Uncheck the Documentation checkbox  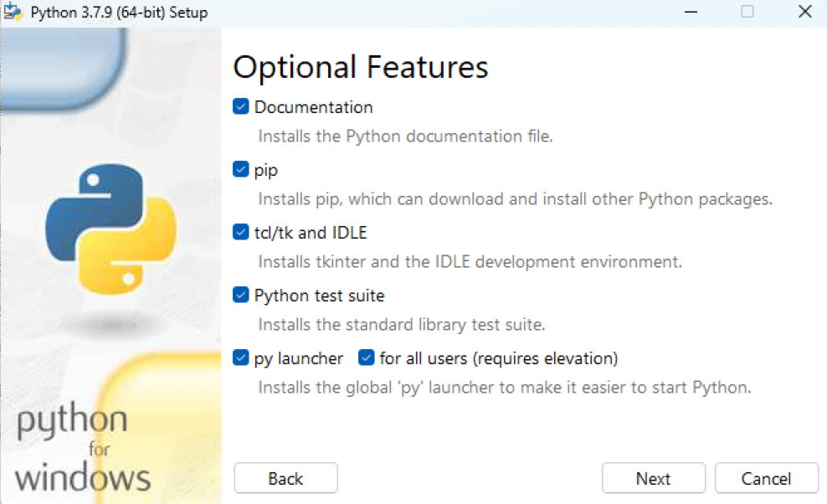pos(240,106)
